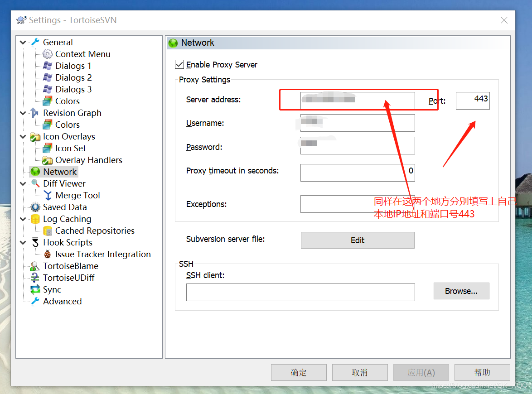
Task: Collapse the General tree node
Action: point(23,43)
